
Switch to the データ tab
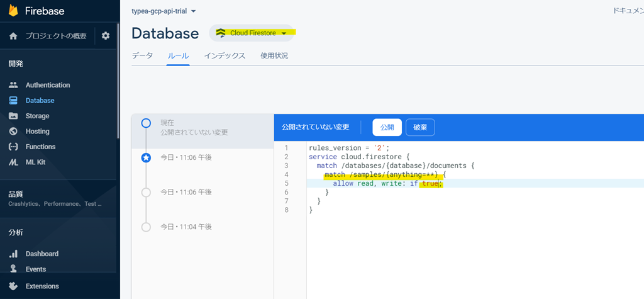point(142,55)
